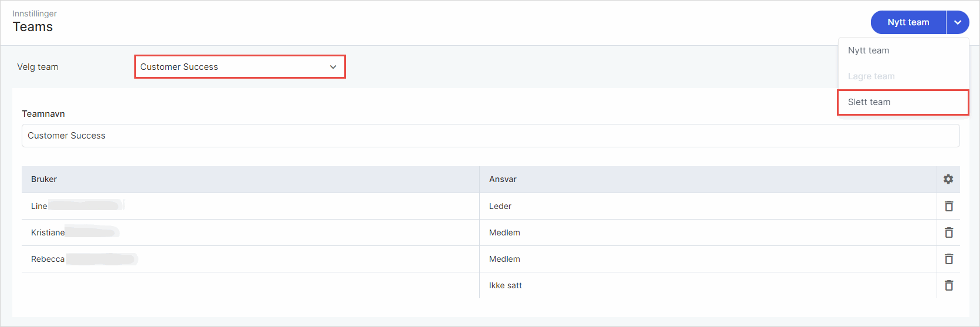Delete Line from the team via trash icon
Viewport: 980px width, 327px height.
[948, 206]
